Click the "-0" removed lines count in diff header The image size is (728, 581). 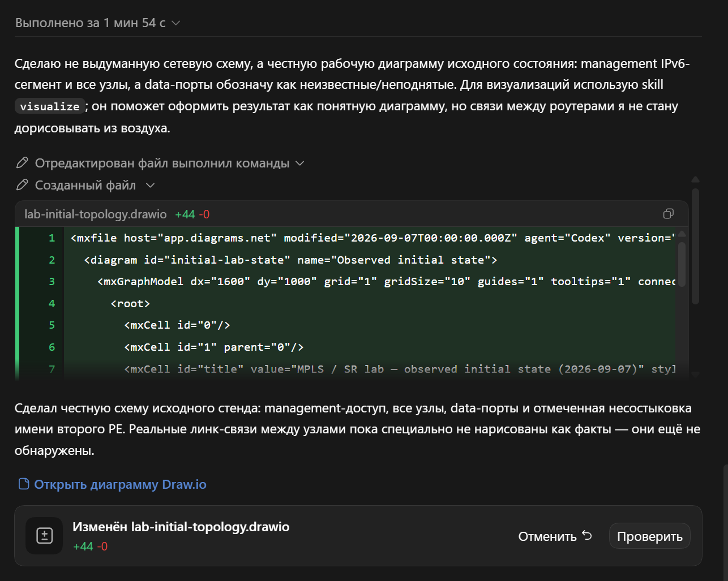204,214
